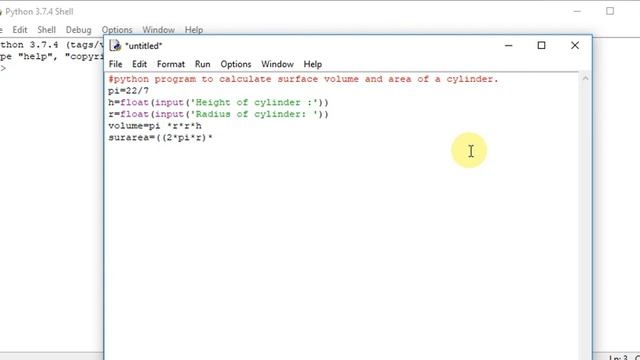Open Shell menu in Python Shell window
The image size is (640, 360).
click(x=47, y=30)
